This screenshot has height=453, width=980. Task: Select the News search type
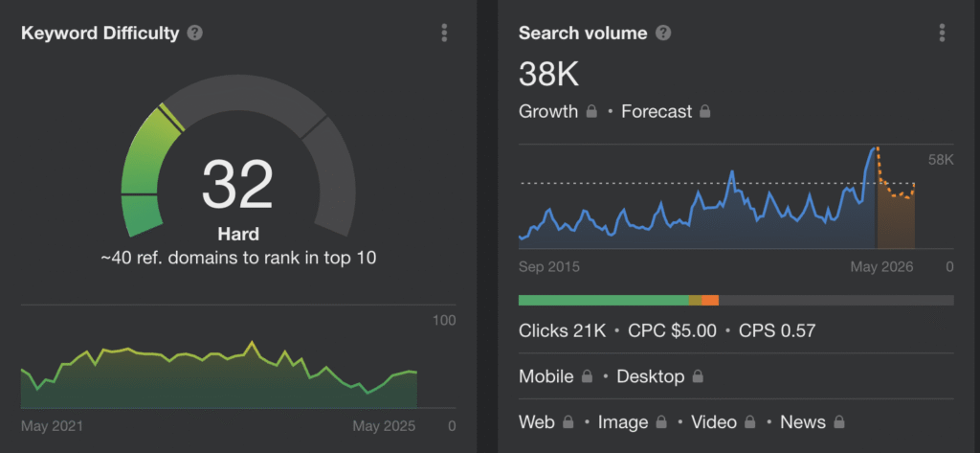pos(803,421)
